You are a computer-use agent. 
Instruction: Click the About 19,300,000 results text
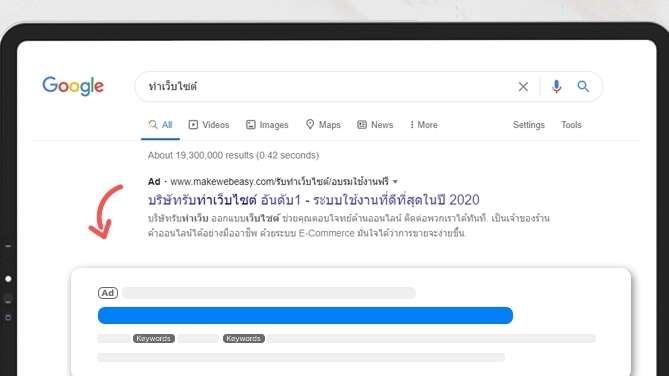[x=233, y=155]
